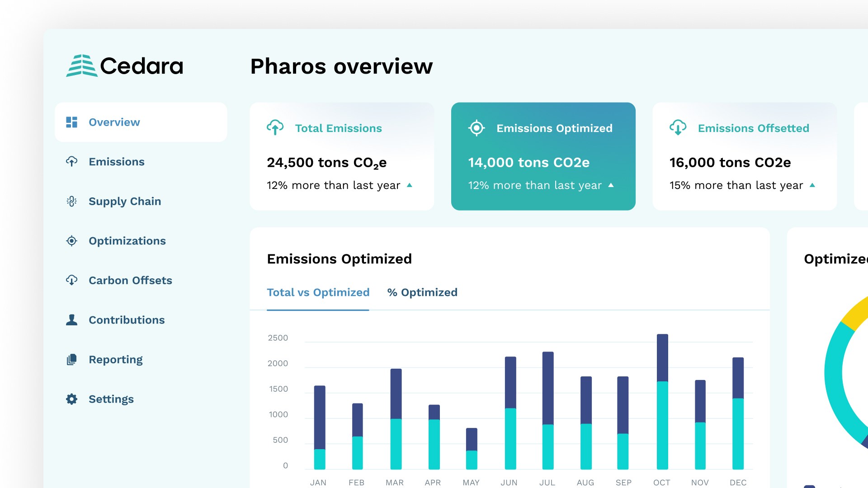Click the Emissions cloud upload icon
This screenshot has height=488, width=868.
pyautogui.click(x=71, y=161)
